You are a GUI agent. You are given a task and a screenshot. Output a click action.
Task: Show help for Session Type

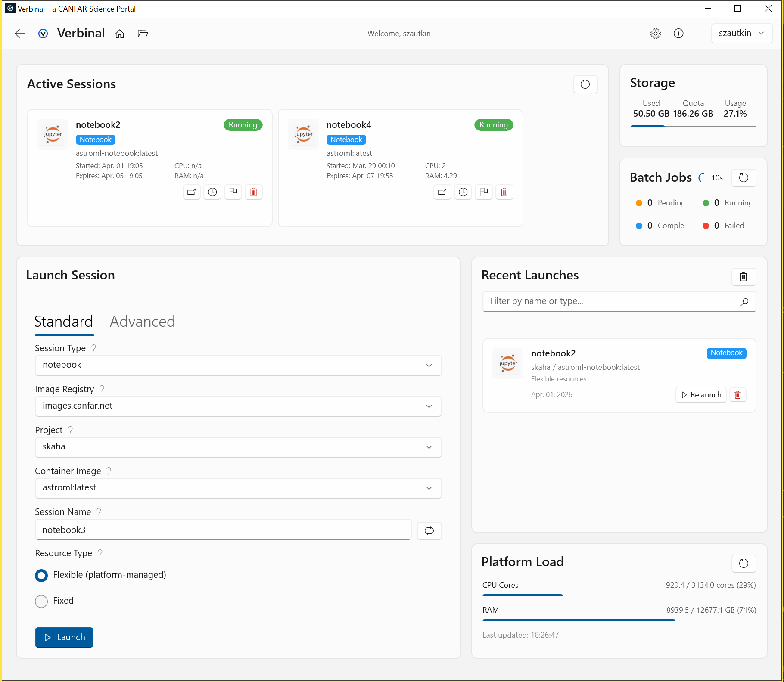(93, 348)
